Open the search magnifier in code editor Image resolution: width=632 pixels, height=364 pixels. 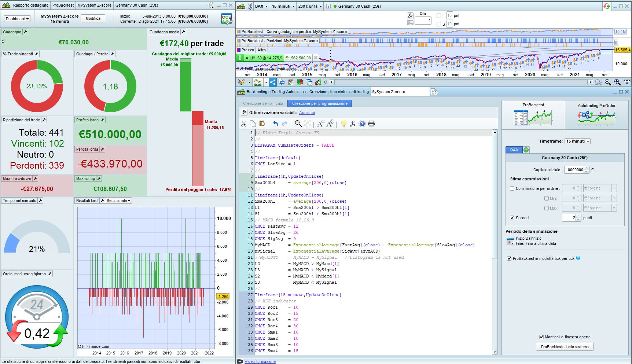(x=298, y=124)
